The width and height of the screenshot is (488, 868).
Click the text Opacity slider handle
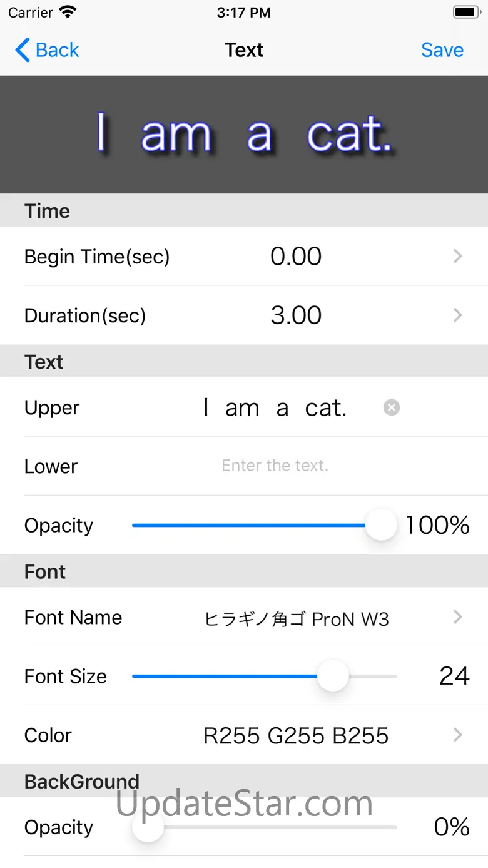tap(381, 525)
